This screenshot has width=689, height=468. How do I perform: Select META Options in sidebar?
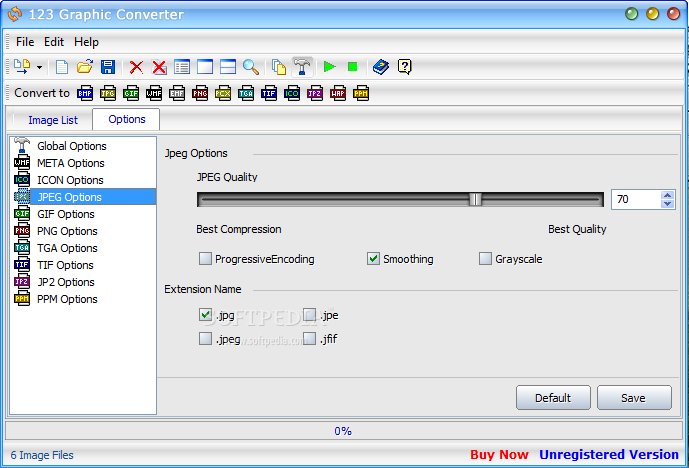[71, 163]
